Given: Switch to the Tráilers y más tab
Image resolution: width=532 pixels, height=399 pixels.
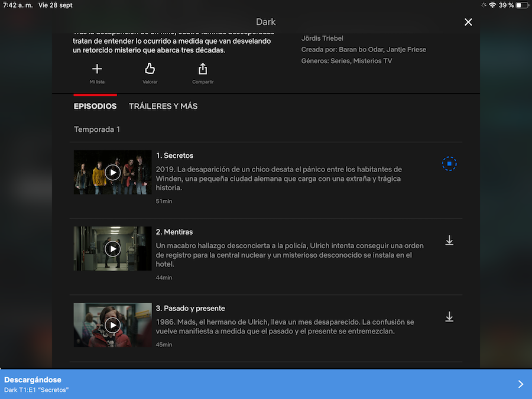Looking at the screenshot, I should pyautogui.click(x=163, y=106).
